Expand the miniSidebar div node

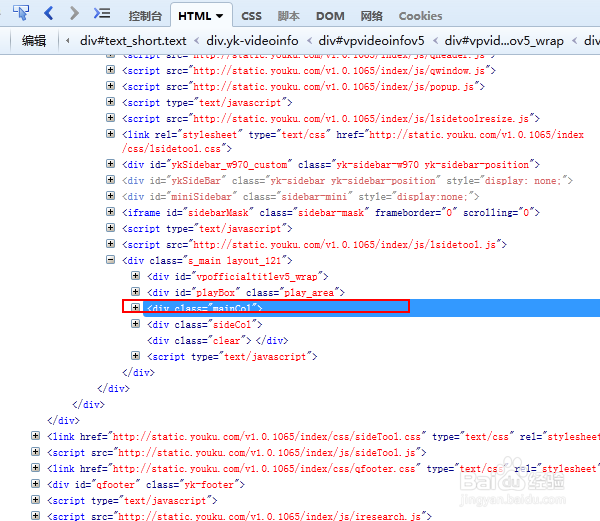click(111, 196)
